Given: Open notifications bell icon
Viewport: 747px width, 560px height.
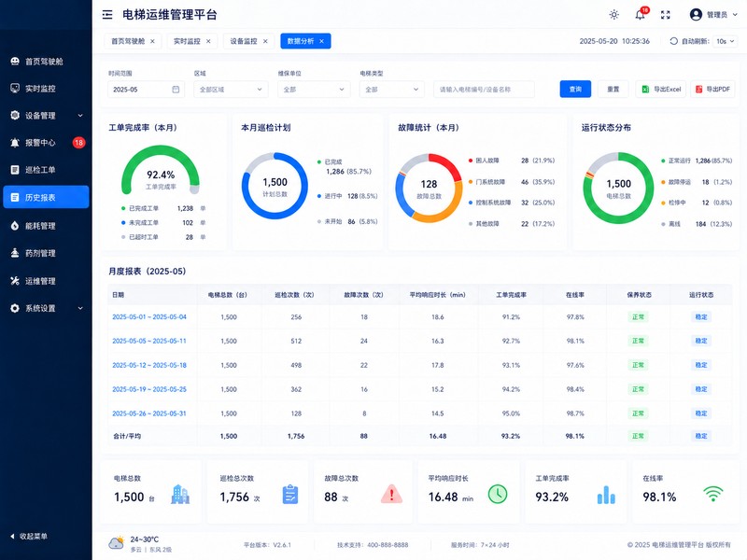Looking at the screenshot, I should pos(640,15).
